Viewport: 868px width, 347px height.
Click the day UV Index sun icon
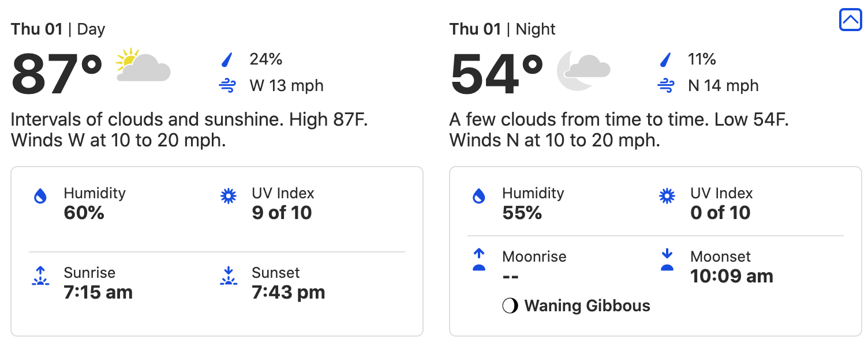pyautogui.click(x=229, y=197)
